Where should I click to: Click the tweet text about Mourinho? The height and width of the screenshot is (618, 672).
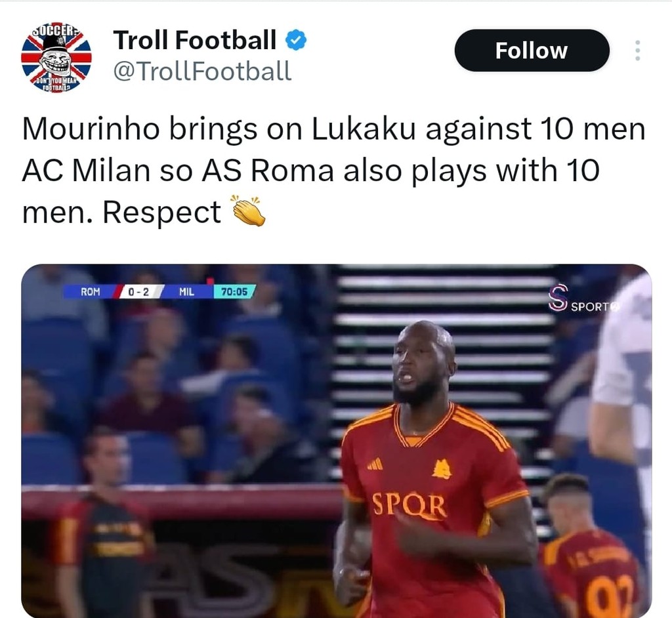pyautogui.click(x=333, y=170)
